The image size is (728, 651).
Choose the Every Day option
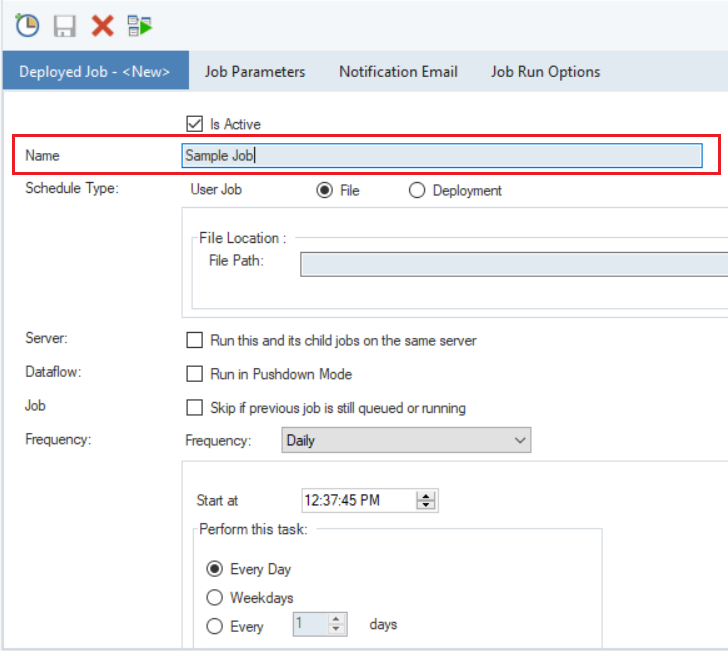[214, 569]
